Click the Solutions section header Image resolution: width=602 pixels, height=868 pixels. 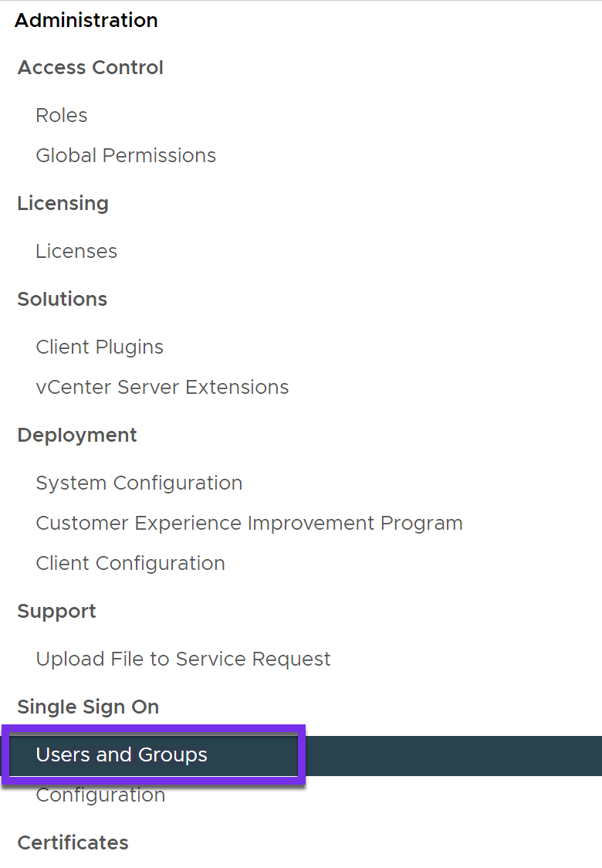(x=62, y=300)
